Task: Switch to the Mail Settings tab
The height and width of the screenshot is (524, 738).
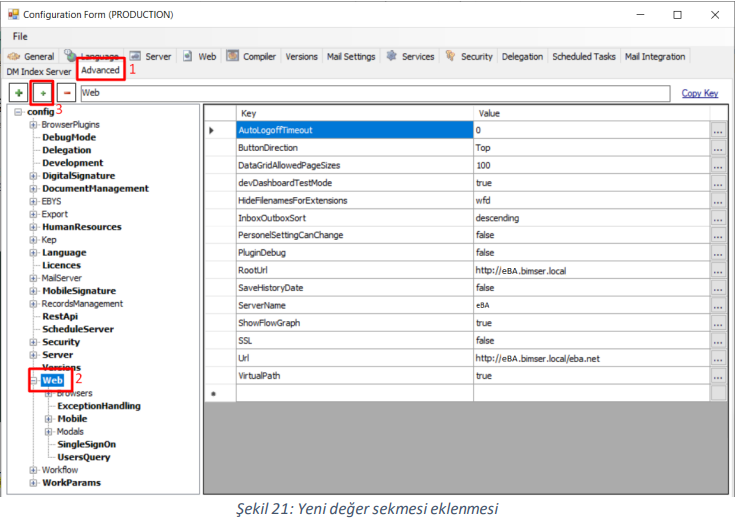Action: pyautogui.click(x=352, y=57)
